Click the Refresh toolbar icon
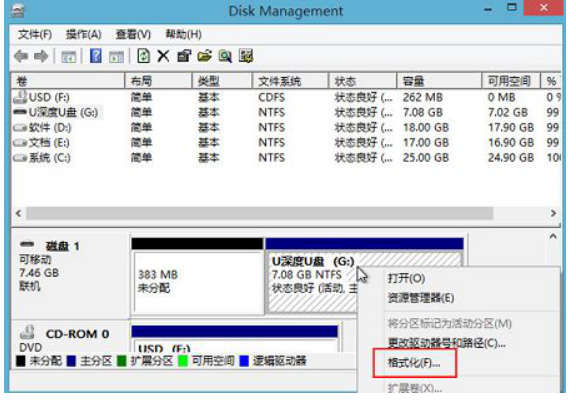 [143, 56]
